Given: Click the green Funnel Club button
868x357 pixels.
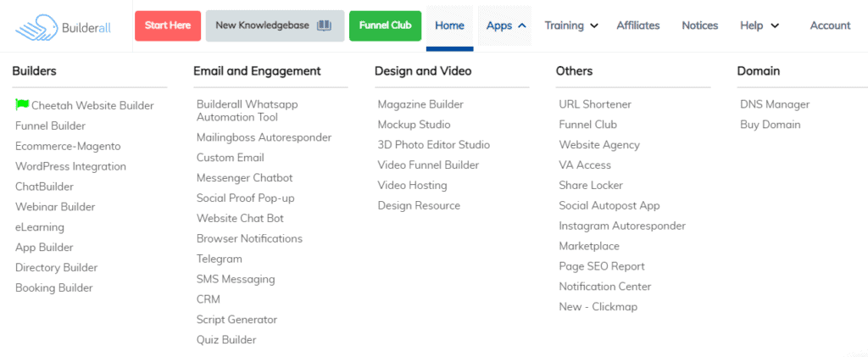Looking at the screenshot, I should coord(385,25).
